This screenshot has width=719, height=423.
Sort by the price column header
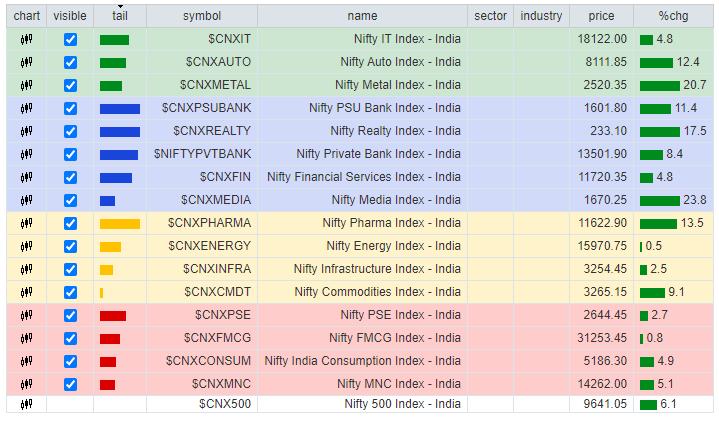pos(601,16)
